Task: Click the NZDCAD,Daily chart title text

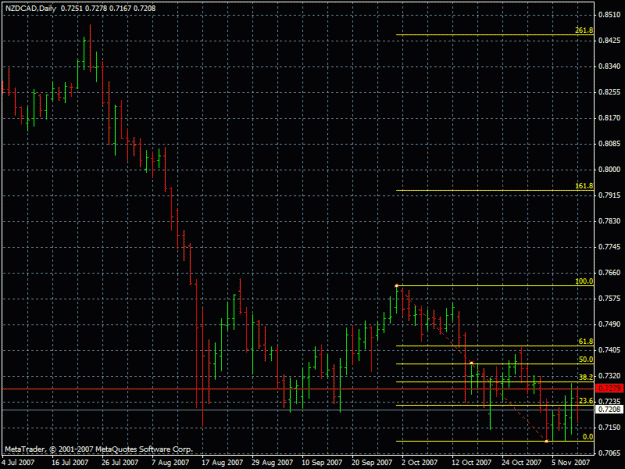Action: click(x=31, y=8)
